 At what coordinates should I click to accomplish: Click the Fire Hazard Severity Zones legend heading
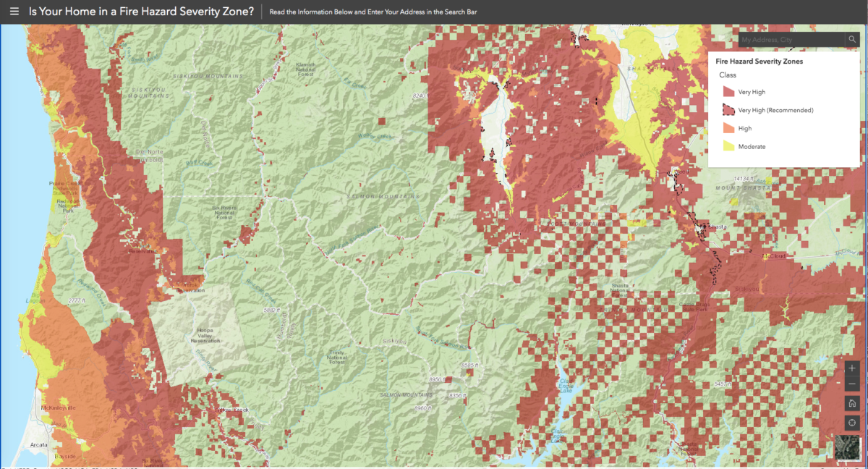758,61
